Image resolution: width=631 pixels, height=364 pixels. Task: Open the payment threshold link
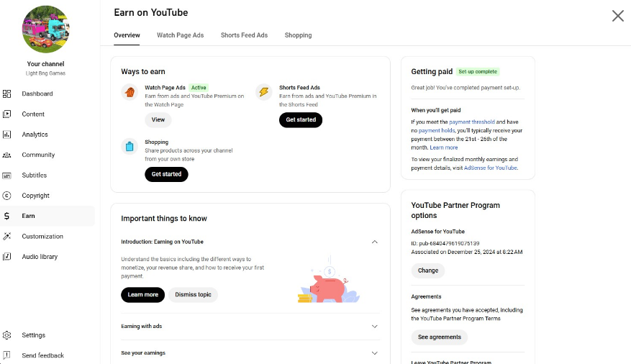click(472, 122)
